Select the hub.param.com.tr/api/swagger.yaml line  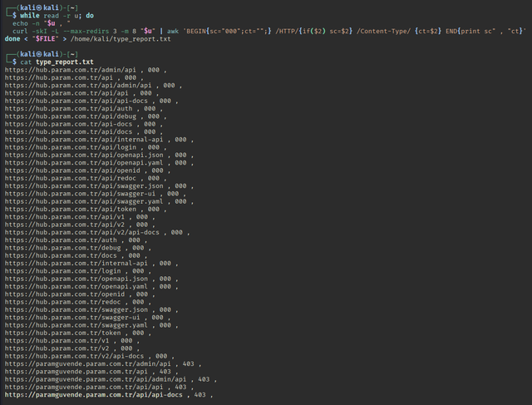pos(99,201)
